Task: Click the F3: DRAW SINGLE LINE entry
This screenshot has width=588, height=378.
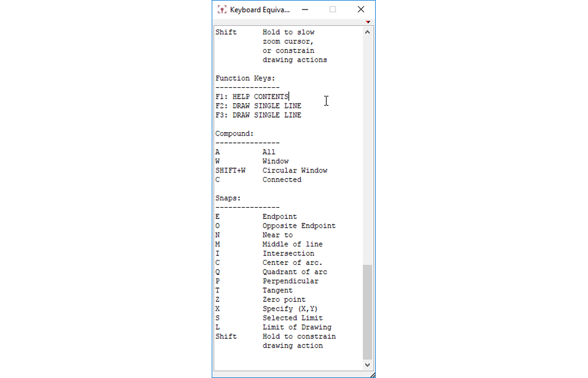Action: [x=258, y=115]
